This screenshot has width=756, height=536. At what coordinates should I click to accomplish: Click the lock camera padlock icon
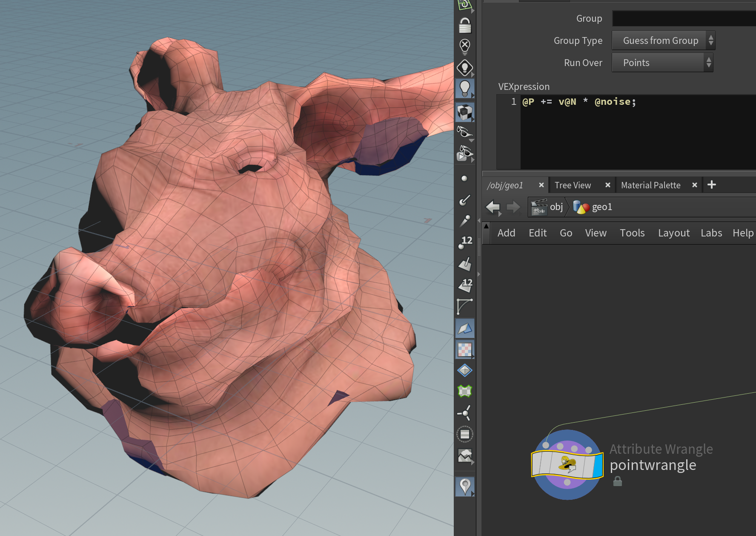tap(465, 26)
